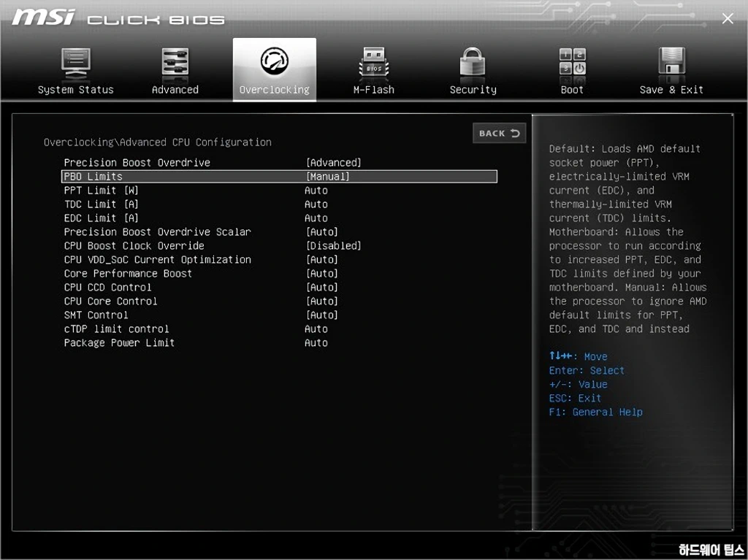Edit the Package Power Limit Auto value
The image size is (748, 560).
click(x=316, y=342)
